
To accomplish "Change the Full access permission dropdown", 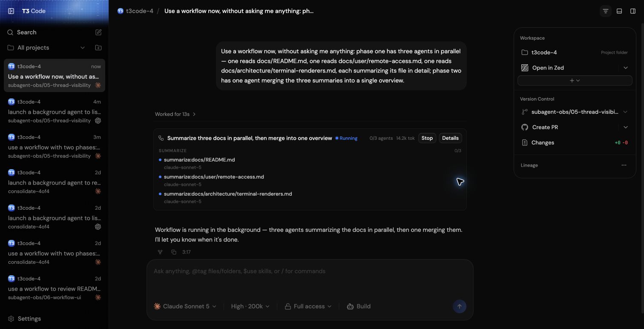I will [308, 306].
